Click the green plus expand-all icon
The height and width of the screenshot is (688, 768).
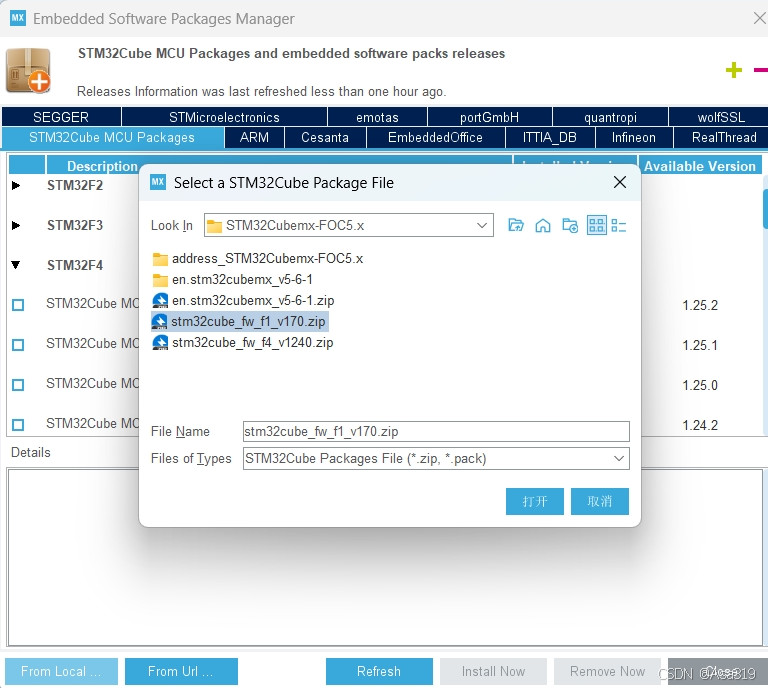[x=734, y=70]
